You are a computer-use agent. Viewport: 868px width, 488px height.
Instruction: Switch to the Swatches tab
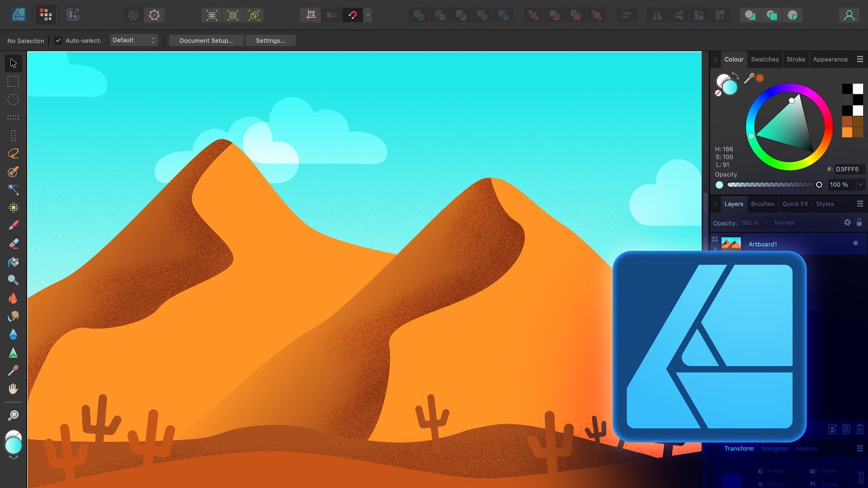click(765, 60)
